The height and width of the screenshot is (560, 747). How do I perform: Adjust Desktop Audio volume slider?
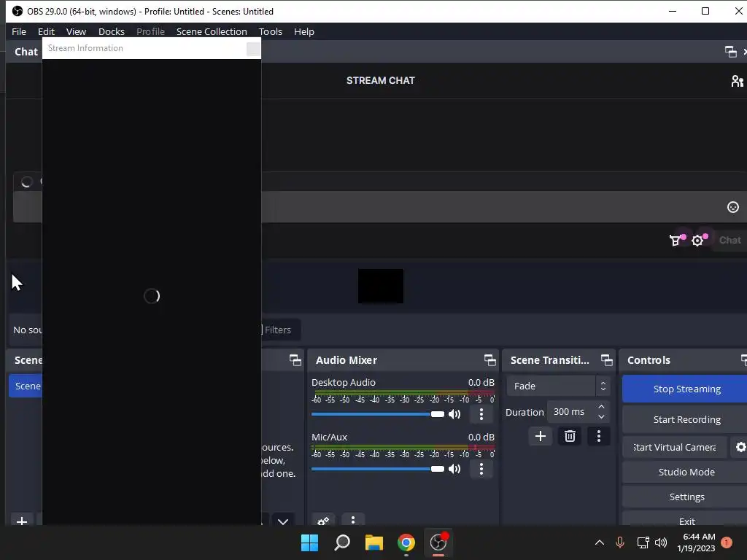coord(378,414)
